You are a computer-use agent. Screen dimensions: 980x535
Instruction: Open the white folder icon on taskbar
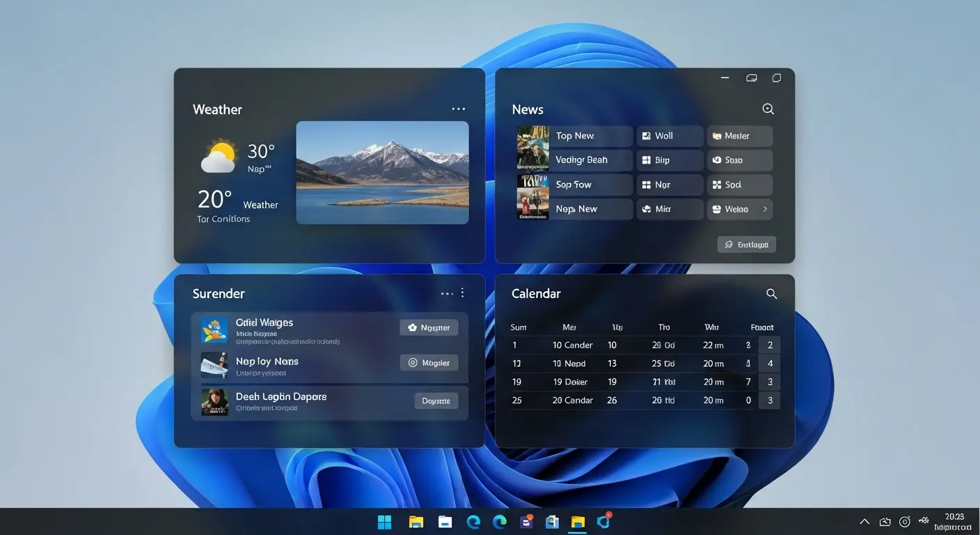point(445,522)
